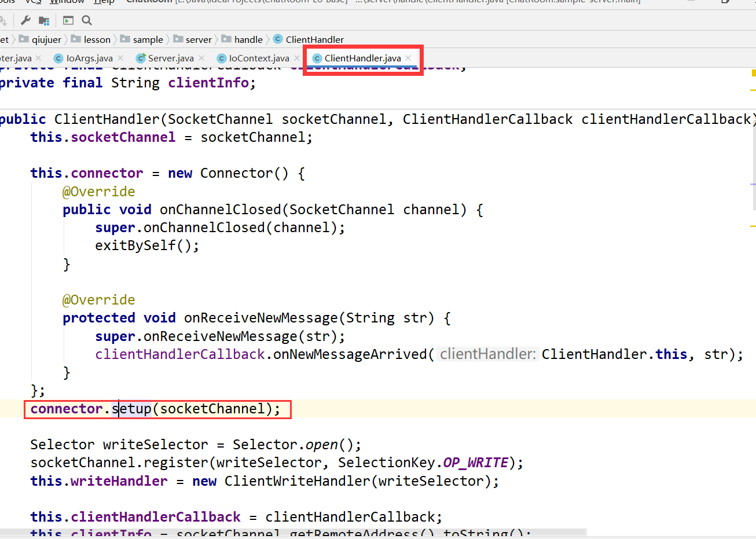Viewport: 756px width, 539px height.
Task: Open Settings via the wrench icon
Action: tap(25, 20)
